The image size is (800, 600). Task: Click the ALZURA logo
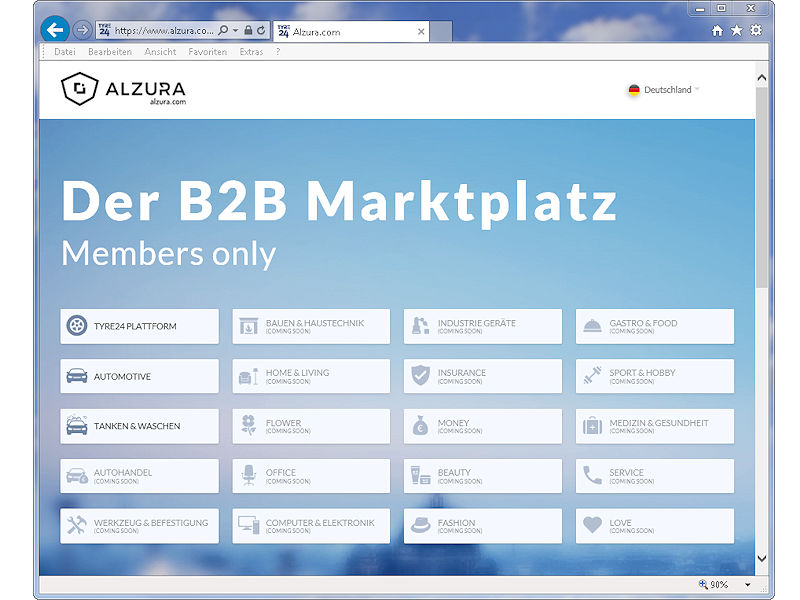click(123, 89)
